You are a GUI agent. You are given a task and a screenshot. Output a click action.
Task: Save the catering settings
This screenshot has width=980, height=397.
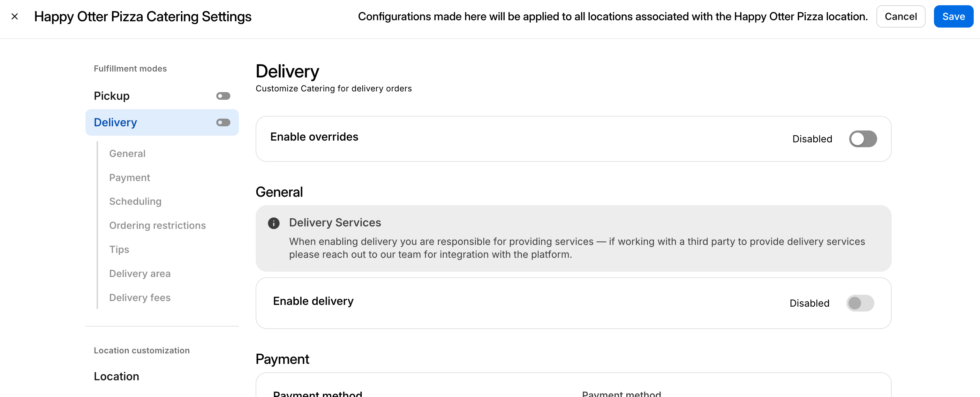click(x=953, y=16)
